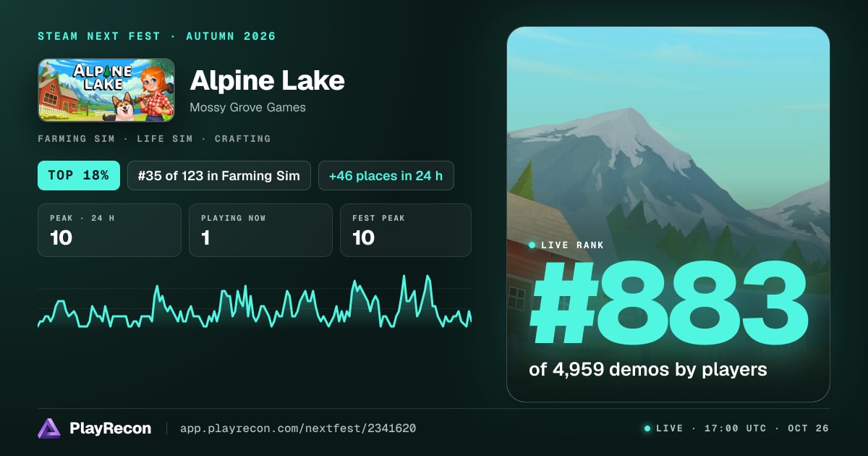
Task: Click the PlayRecon brand name
Action: (111, 428)
